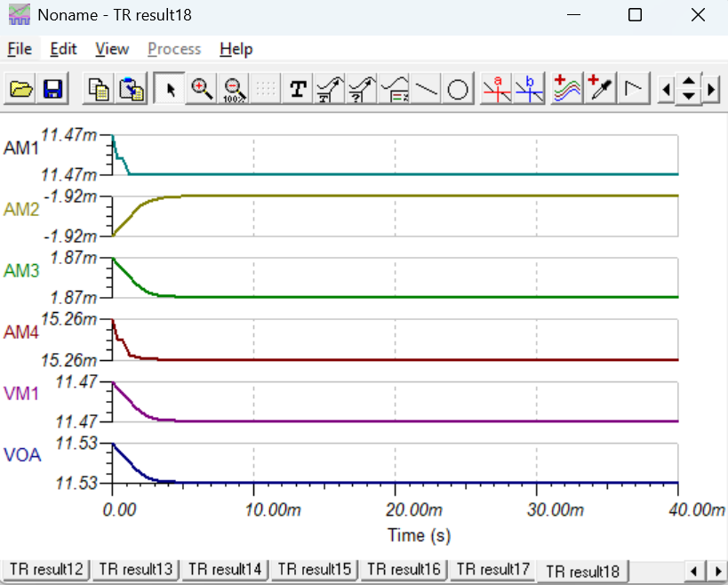Image resolution: width=728 pixels, height=585 pixels.
Task: Reset zoom with the 100% magnifier icon
Action: click(x=234, y=88)
